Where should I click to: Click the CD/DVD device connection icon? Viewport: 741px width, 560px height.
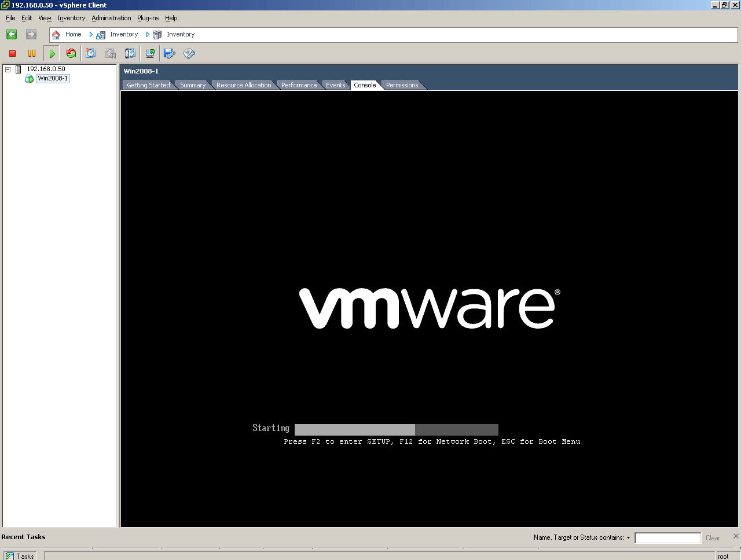tap(189, 53)
